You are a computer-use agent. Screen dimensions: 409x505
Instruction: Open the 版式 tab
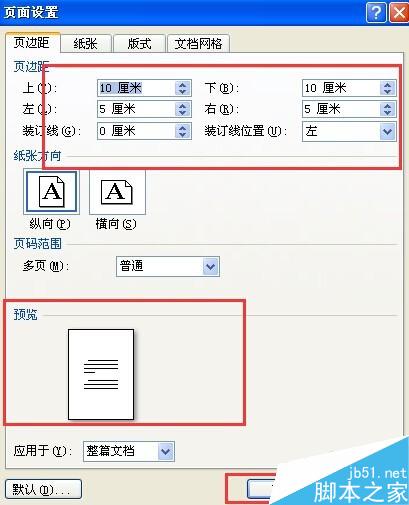coord(139,44)
